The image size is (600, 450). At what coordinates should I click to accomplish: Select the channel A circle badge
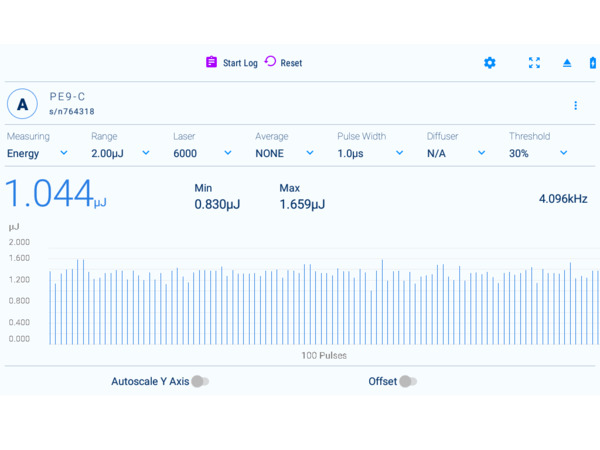click(22, 104)
